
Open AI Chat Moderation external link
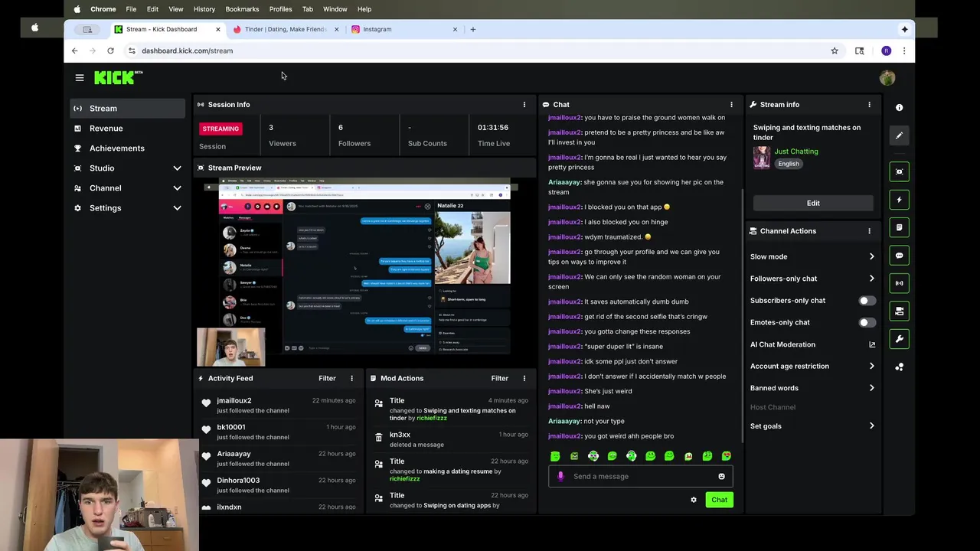872,344
